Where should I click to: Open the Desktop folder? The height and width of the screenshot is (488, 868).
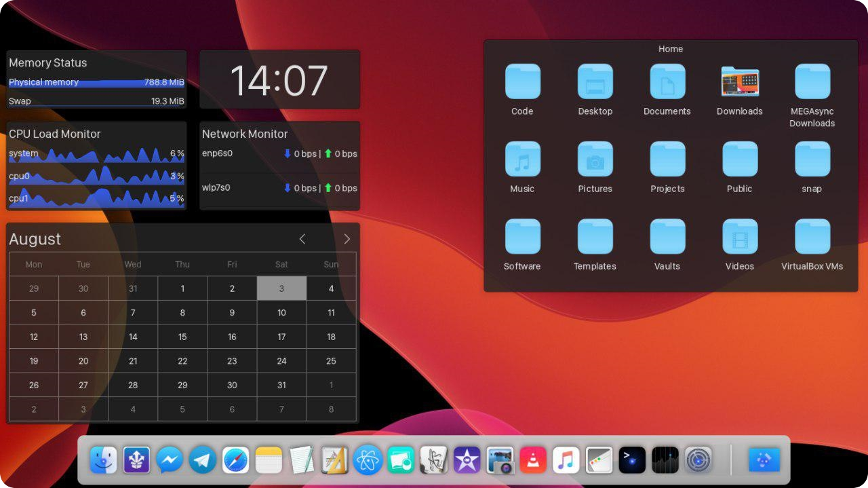pyautogui.click(x=595, y=90)
